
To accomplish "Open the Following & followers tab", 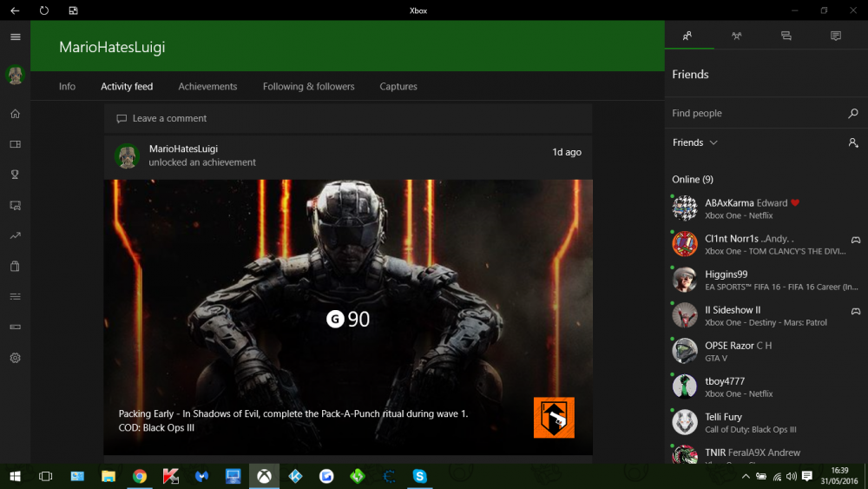I will [x=308, y=87].
